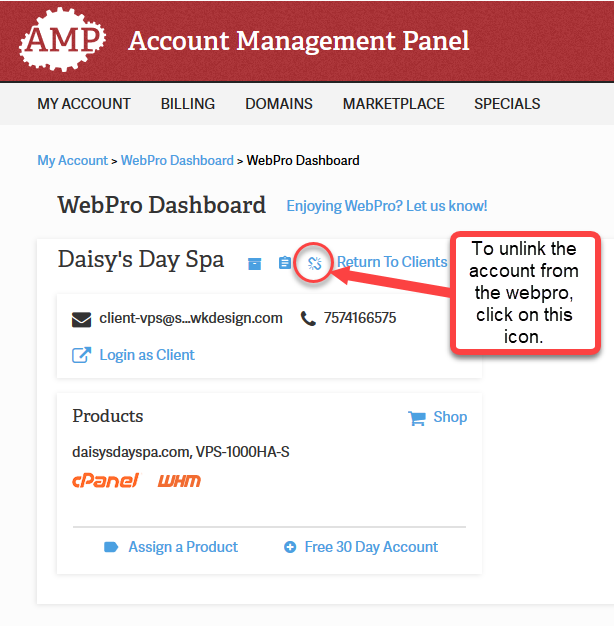The height and width of the screenshot is (626, 614).
Task: Click the external login arrow icon
Action: coord(81,355)
